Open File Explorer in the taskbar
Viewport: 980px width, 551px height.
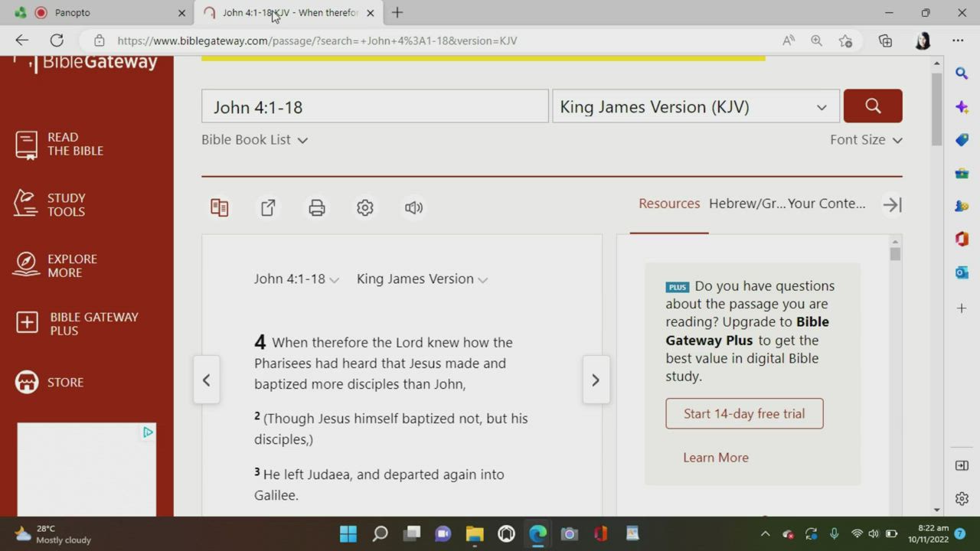(475, 533)
